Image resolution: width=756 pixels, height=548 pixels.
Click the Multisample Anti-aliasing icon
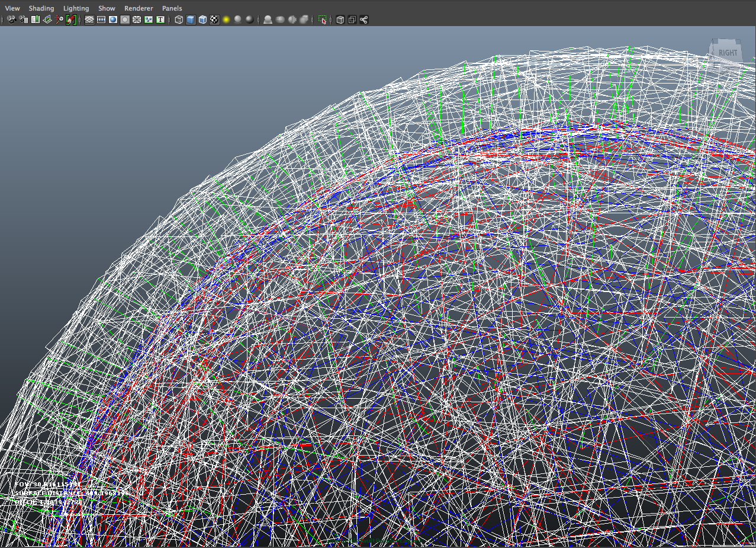(292, 20)
